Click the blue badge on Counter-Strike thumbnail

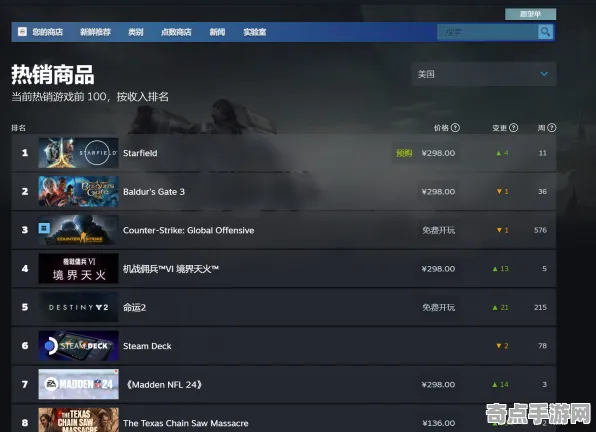pos(44,228)
